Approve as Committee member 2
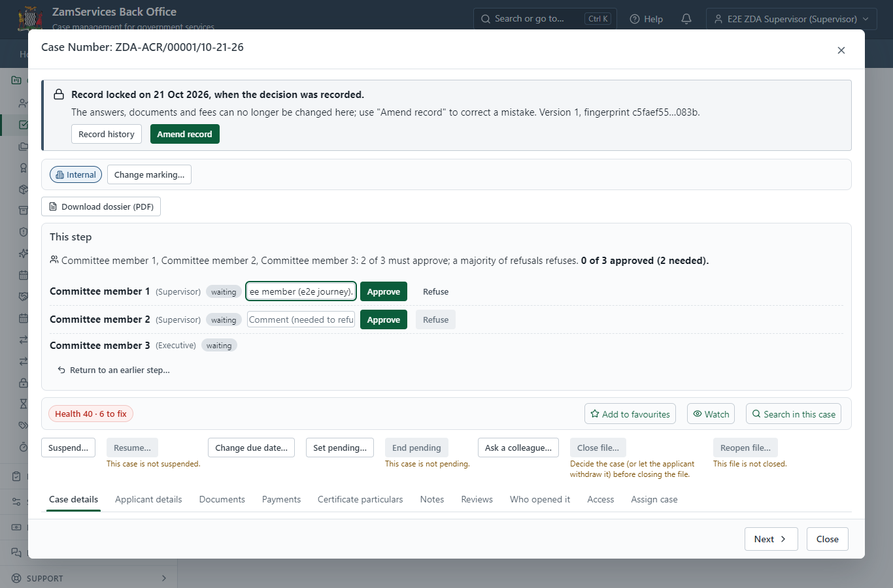Viewport: 893px width, 588px height. point(384,319)
